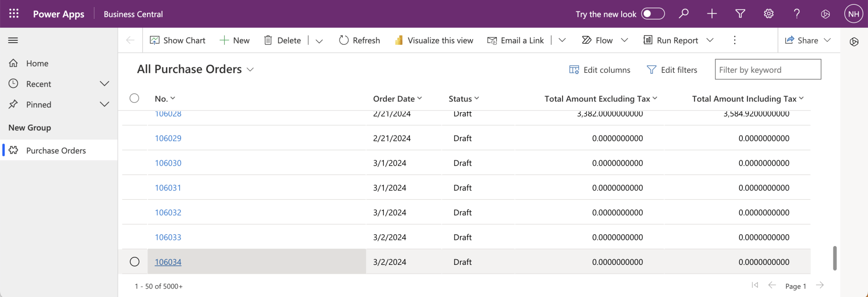Open the advanced filter funnel icon in header

[x=740, y=14]
